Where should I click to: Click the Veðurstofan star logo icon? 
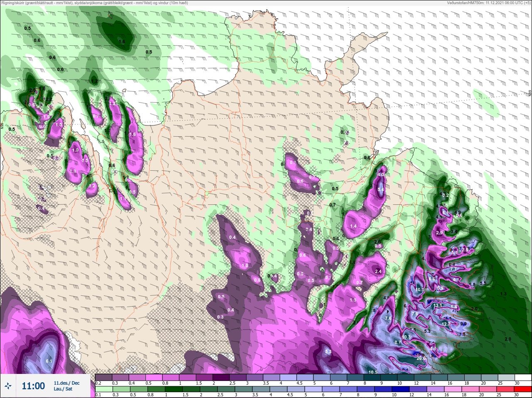point(8,386)
